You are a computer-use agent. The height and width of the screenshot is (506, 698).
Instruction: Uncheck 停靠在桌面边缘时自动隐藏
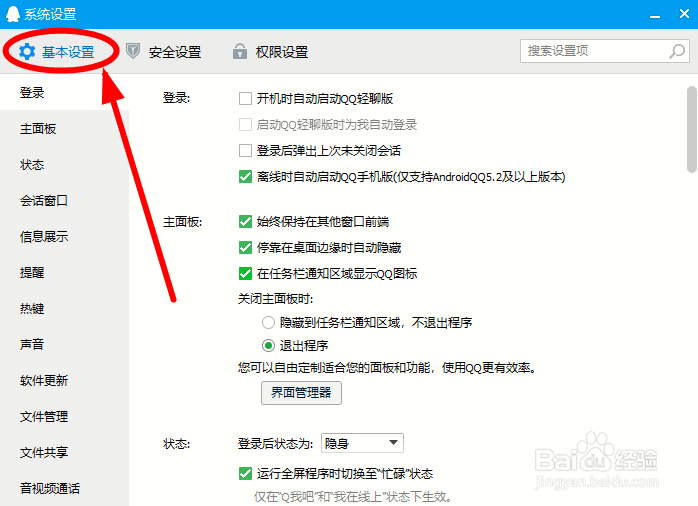pyautogui.click(x=245, y=247)
